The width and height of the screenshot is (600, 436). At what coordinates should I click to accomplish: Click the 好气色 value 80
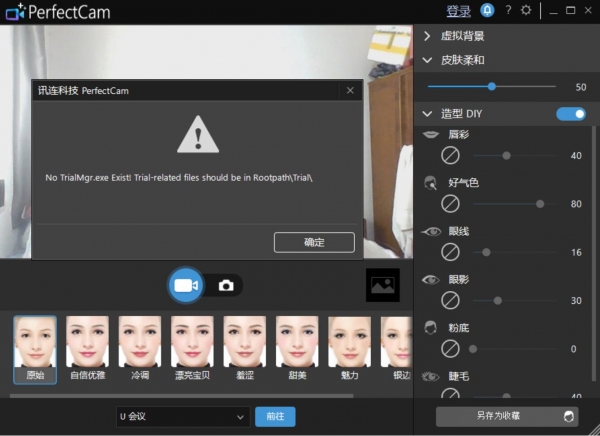(576, 204)
